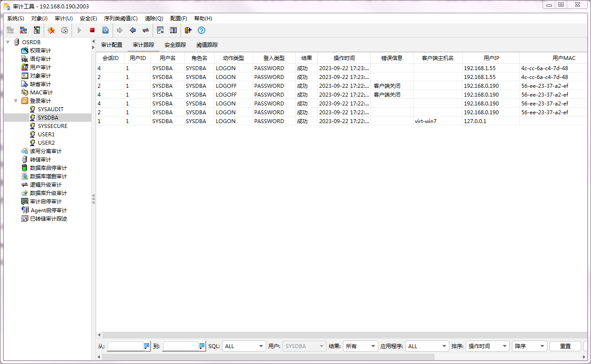Screen dimensions: 591x364
Task: Click the swap arrows toolbar icon
Action: (x=145, y=30)
